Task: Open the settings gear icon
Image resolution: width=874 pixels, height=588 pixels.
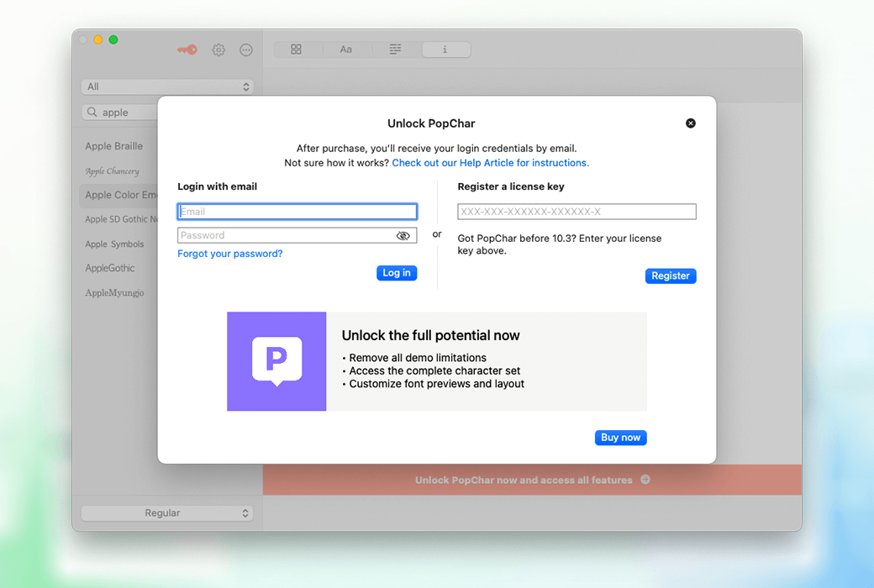Action: click(218, 50)
